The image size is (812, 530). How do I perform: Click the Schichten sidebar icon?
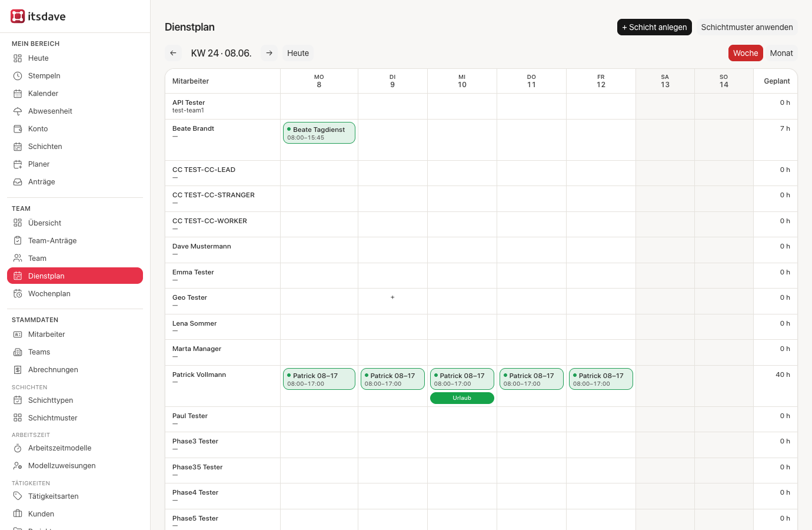pyautogui.click(x=18, y=147)
